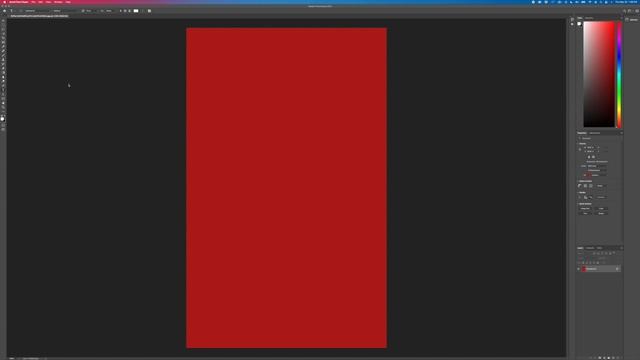The image size is (640, 360).
Task: Click the open document title tab
Action: [40, 16]
